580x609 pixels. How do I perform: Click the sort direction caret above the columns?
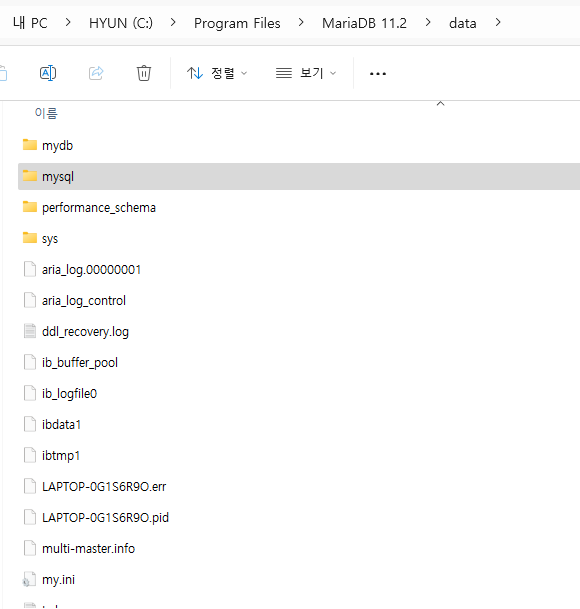(440, 103)
